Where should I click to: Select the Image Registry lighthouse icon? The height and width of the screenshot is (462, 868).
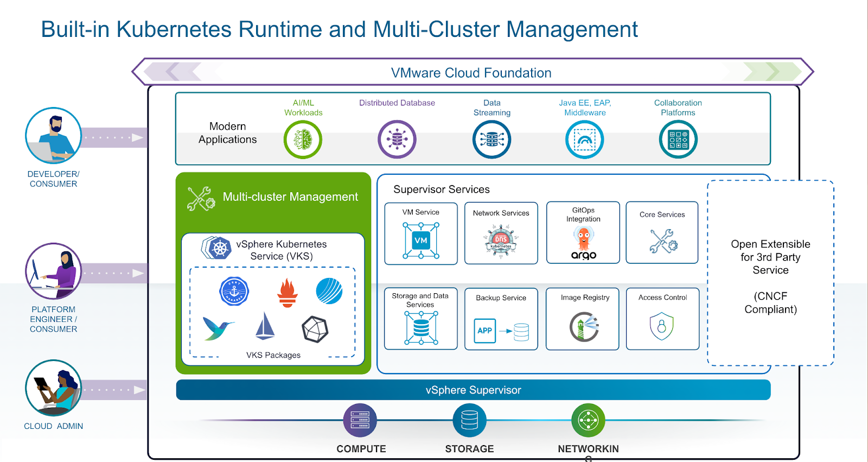(x=584, y=327)
